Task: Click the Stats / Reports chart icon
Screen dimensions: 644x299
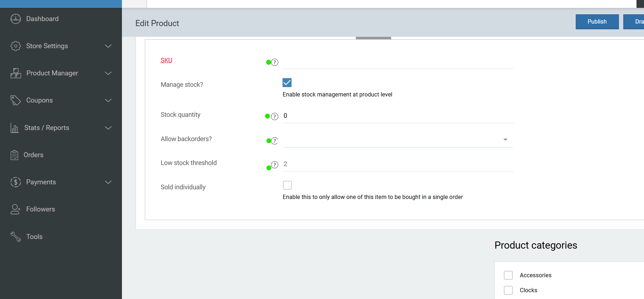Action: click(15, 128)
